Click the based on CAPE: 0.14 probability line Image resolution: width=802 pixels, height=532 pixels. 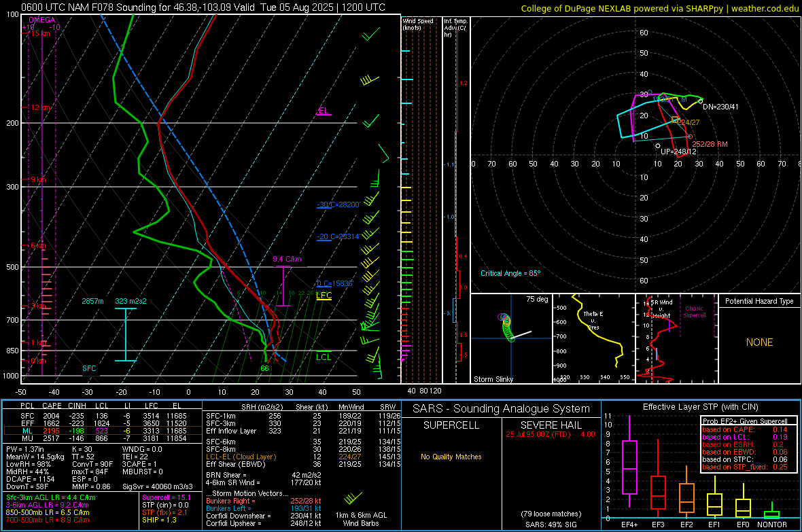coord(745,429)
